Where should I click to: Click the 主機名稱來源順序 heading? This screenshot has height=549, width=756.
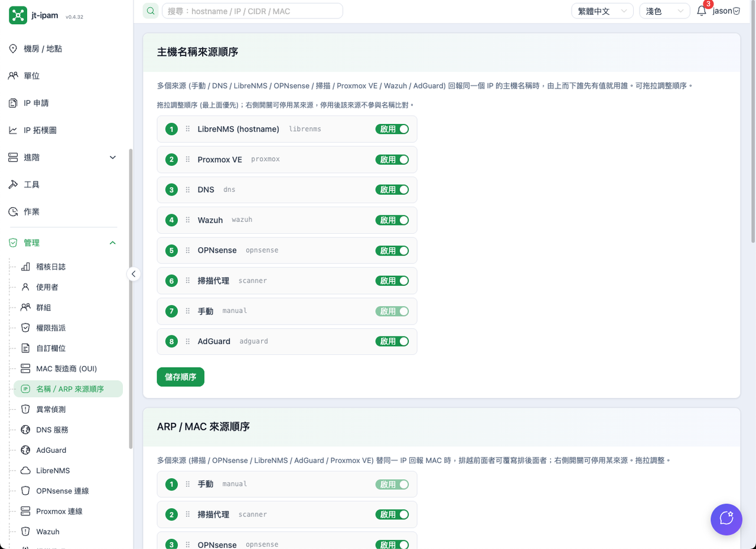point(197,52)
